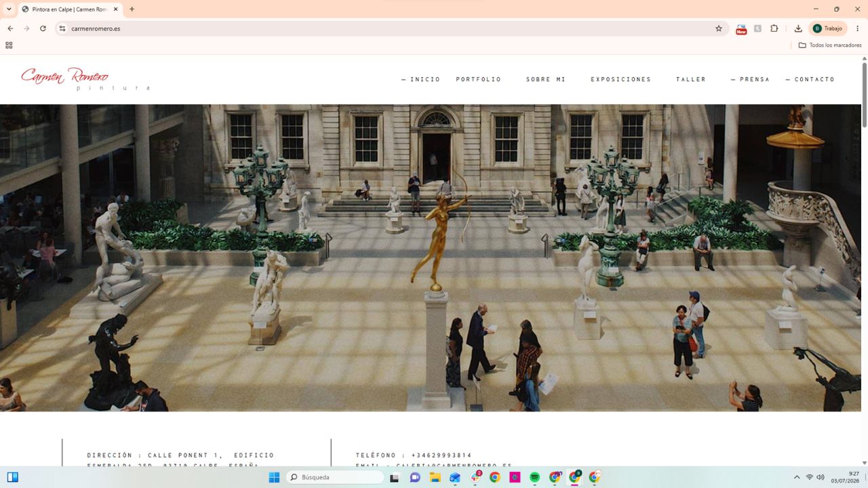Click the taskbar Búsqueda search box
Viewport: 868px width, 488px height.
pyautogui.click(x=335, y=477)
